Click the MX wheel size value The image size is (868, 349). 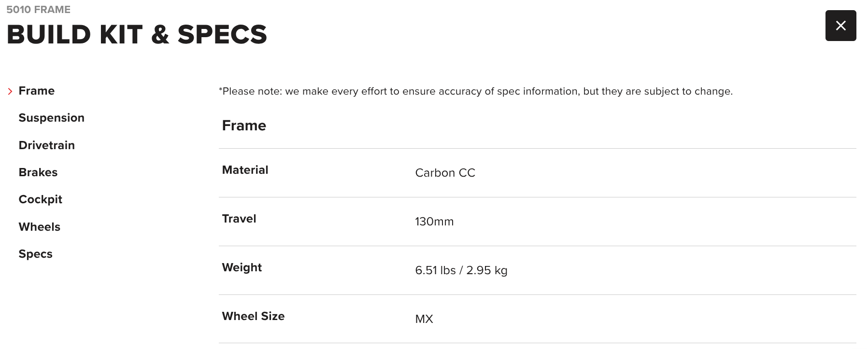[x=424, y=319]
